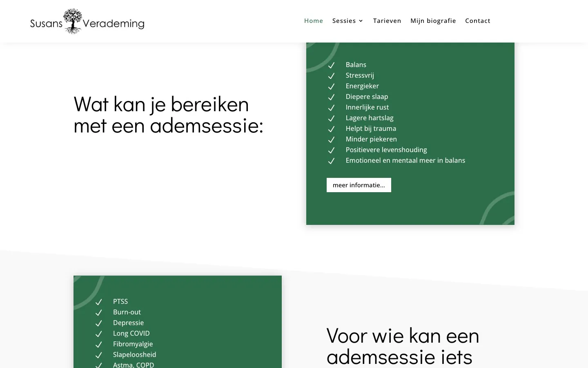The width and height of the screenshot is (588, 368).
Task: Click the checkmark next to Stressvrij
Action: (331, 76)
